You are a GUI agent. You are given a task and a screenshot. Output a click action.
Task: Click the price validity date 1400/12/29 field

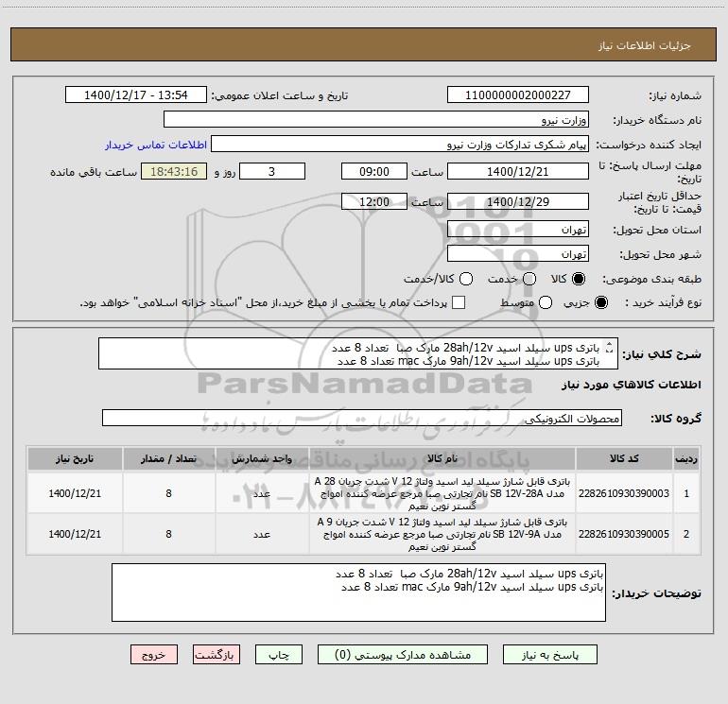[x=518, y=201]
